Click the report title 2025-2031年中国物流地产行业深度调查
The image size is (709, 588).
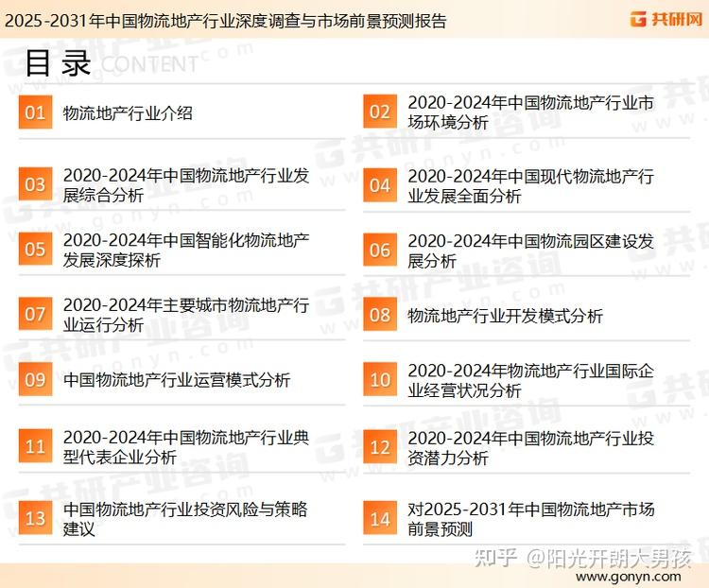pos(225,21)
